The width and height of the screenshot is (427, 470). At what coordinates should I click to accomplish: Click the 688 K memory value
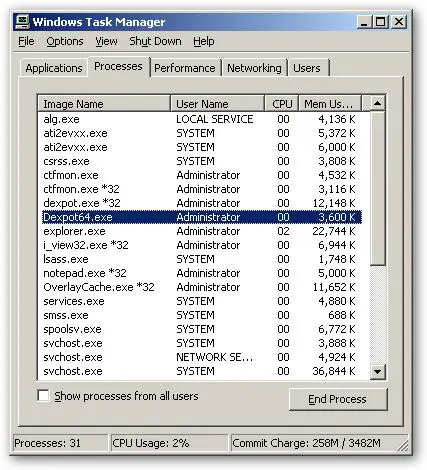click(342, 315)
